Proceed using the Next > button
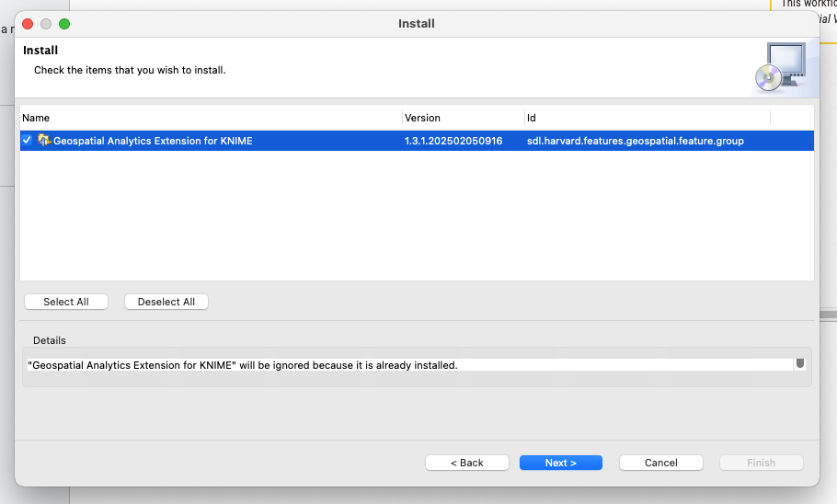Image resolution: width=837 pixels, height=504 pixels. [x=560, y=463]
